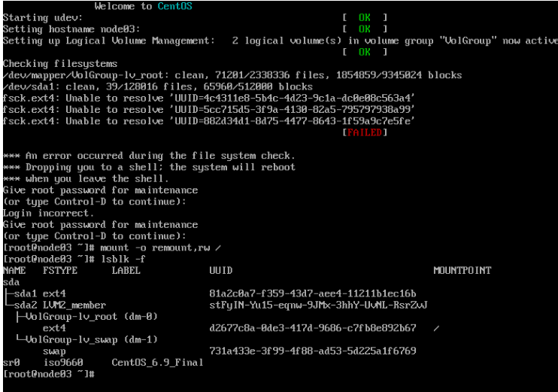Image resolution: width=558 pixels, height=392 pixels.
Task: Click the CentOS_6.9_Final label text
Action: [x=157, y=363]
